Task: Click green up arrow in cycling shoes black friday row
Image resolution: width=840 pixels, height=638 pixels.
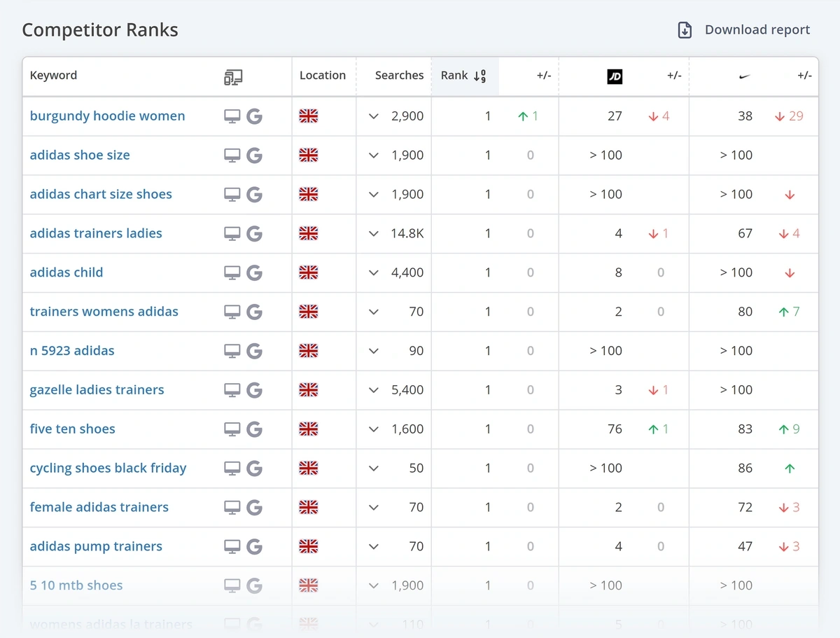Action: coord(790,469)
